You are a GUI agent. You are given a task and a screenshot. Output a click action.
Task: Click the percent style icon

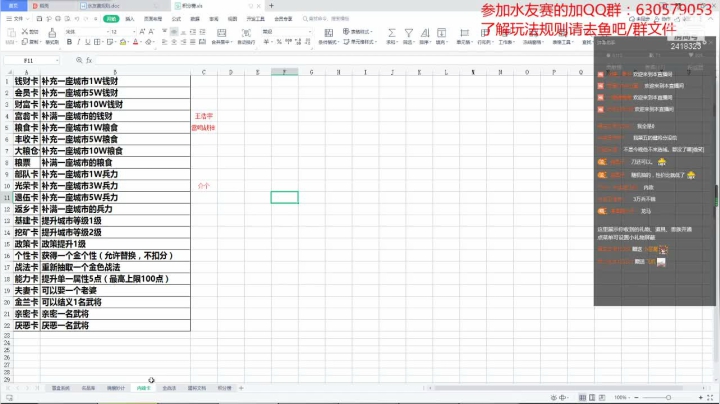point(279,42)
